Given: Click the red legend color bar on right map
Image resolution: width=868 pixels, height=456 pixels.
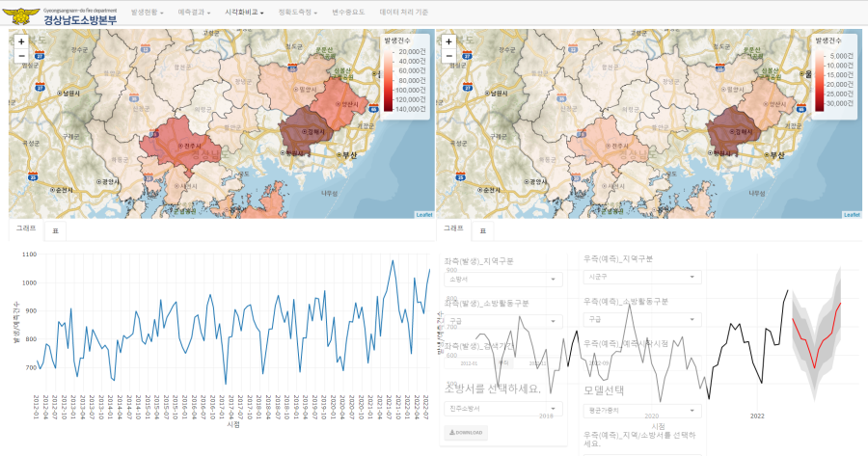Looking at the screenshot, I should point(819,80).
